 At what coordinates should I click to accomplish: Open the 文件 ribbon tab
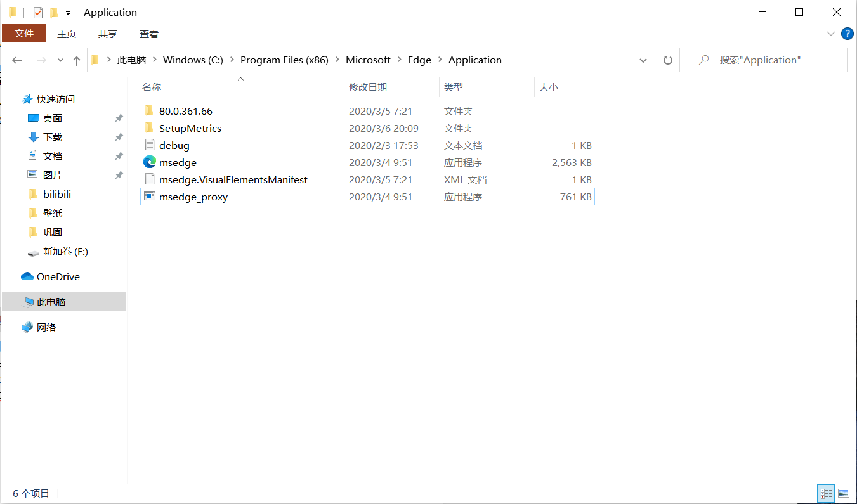pyautogui.click(x=24, y=34)
